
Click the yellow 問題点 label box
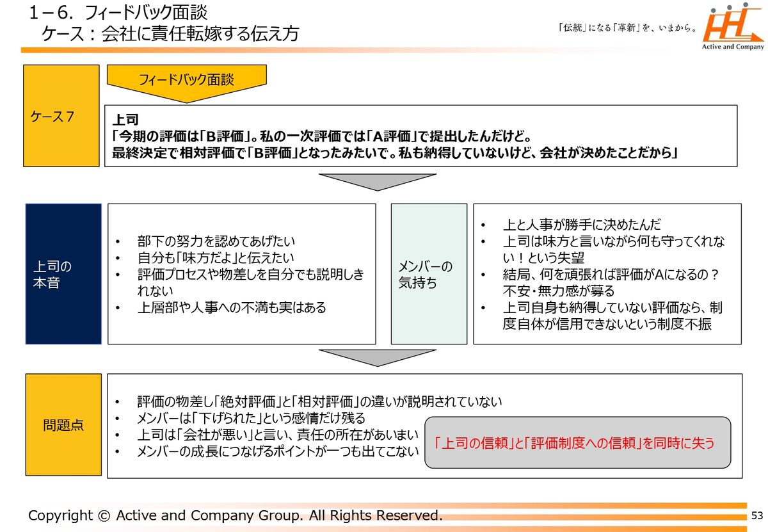pyautogui.click(x=63, y=425)
